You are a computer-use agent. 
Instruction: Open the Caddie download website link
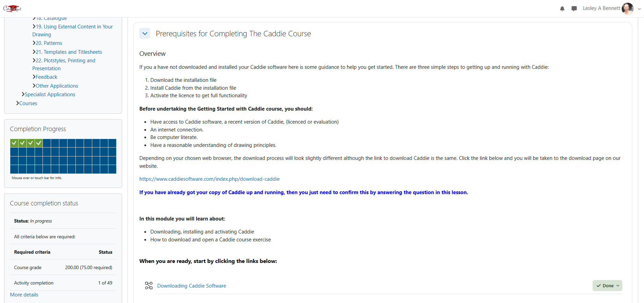pos(209,179)
